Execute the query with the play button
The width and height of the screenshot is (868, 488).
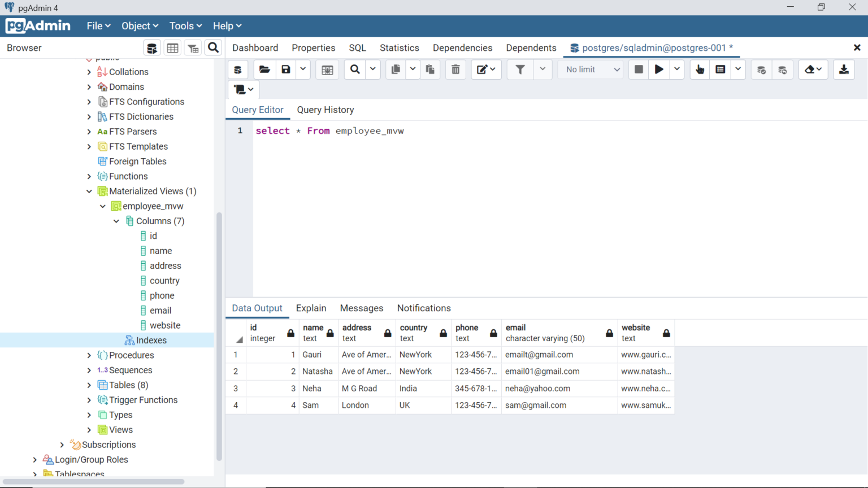tap(659, 69)
